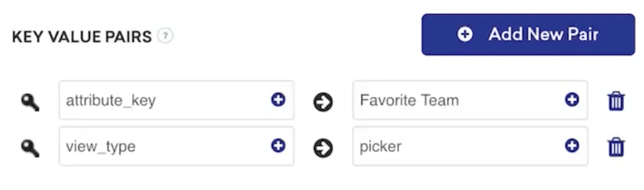The image size is (644, 190).
Task: Click the arrow icon after view_type
Action: click(323, 148)
